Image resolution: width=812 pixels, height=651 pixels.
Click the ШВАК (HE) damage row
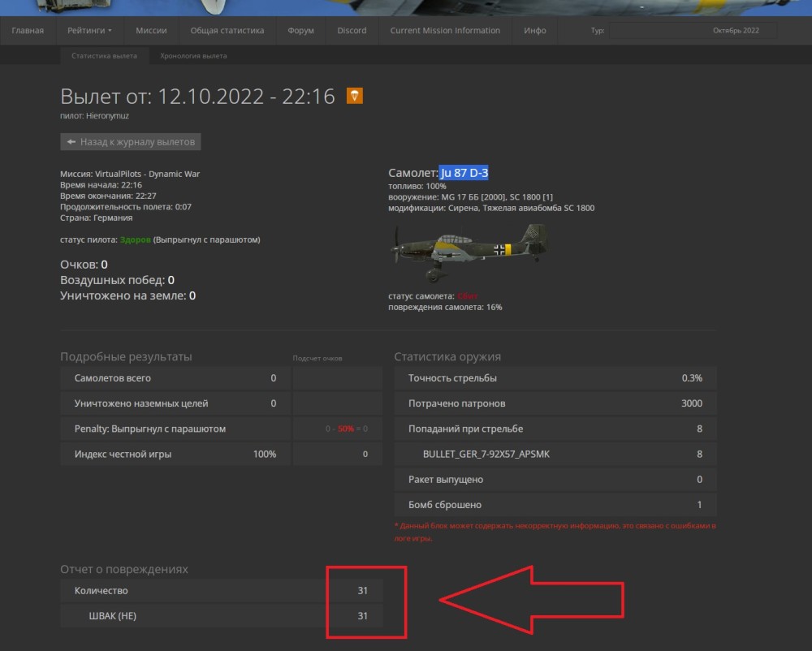tap(220, 616)
